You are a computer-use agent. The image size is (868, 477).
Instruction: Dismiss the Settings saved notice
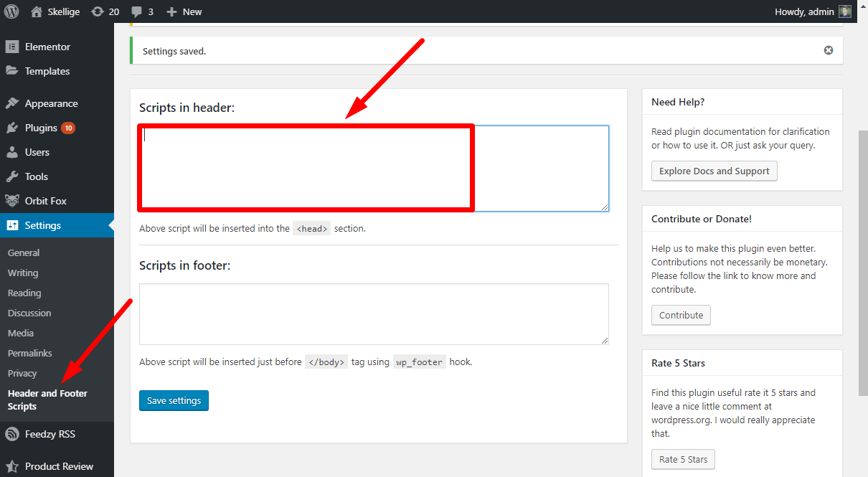click(829, 50)
